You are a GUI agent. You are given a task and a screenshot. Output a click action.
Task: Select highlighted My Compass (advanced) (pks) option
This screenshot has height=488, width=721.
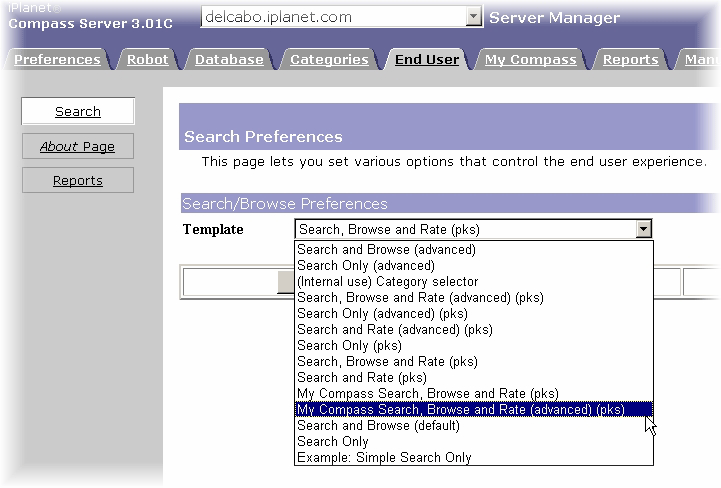tap(474, 409)
